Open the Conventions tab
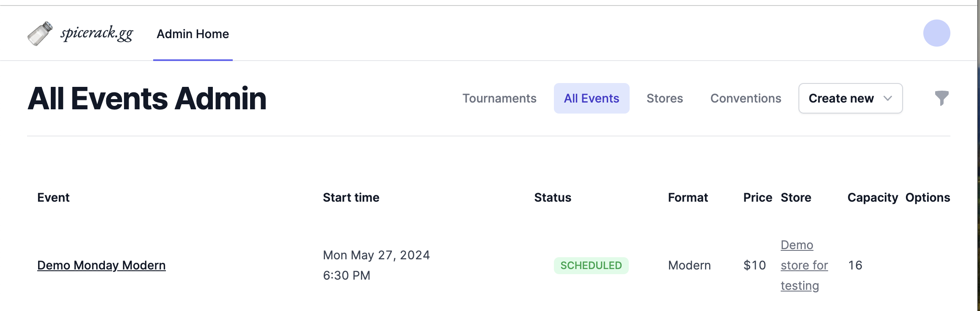This screenshot has height=311, width=980. pos(746,98)
